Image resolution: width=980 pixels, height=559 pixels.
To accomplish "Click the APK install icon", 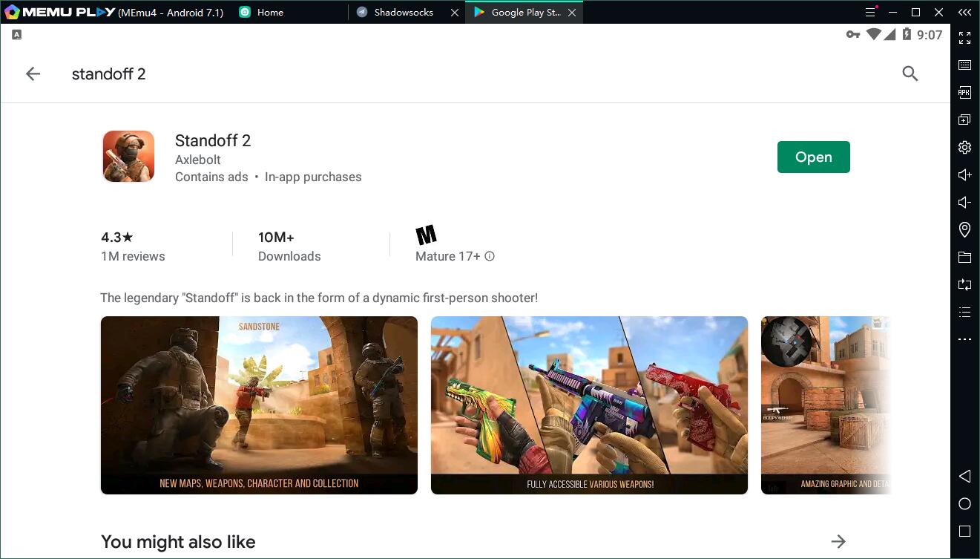I will tap(964, 93).
